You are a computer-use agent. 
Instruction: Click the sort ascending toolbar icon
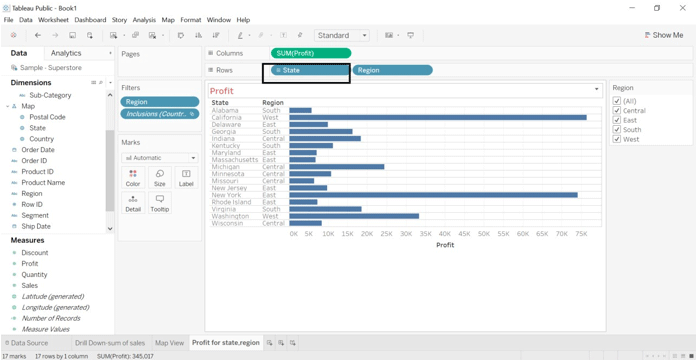click(199, 36)
